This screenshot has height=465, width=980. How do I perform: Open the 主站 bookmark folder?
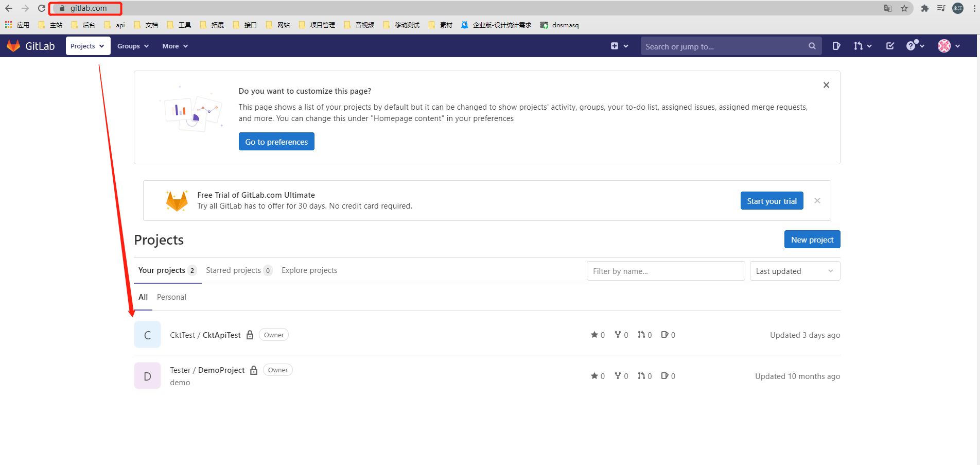pyautogui.click(x=50, y=25)
